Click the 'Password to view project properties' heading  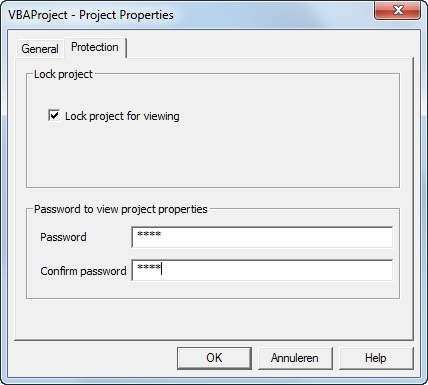click(121, 209)
